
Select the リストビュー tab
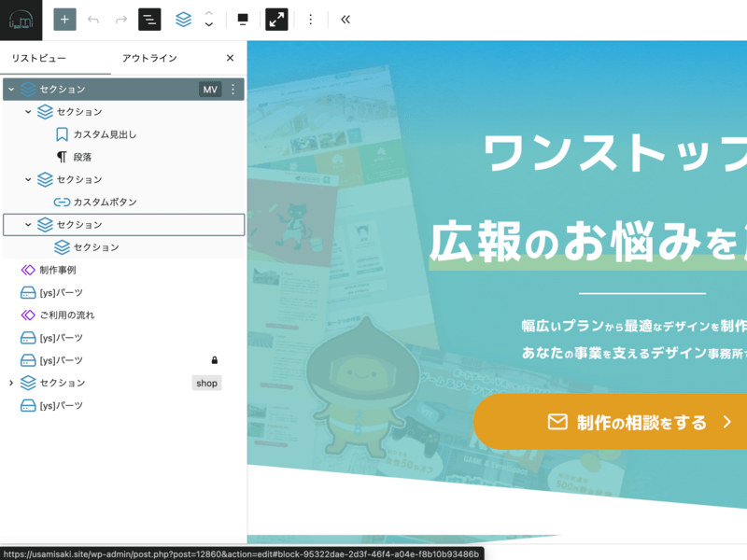coord(39,58)
